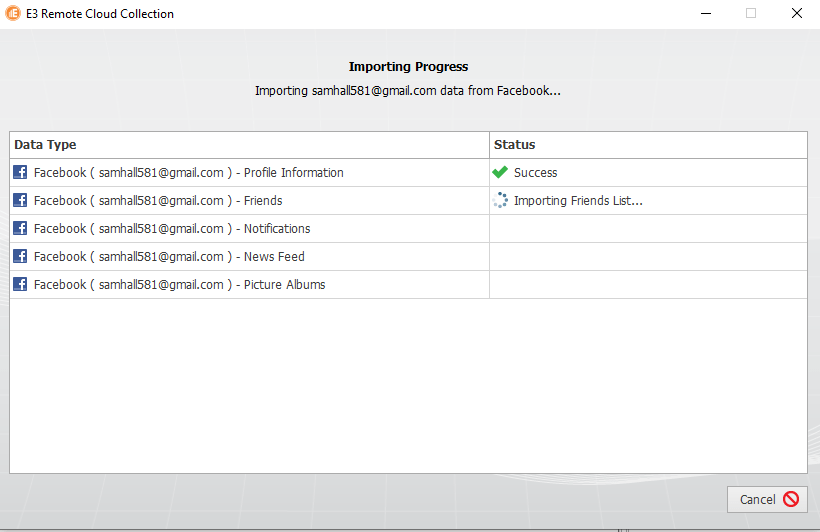
Task: Select the Picture Albums data type row text
Action: (x=179, y=285)
